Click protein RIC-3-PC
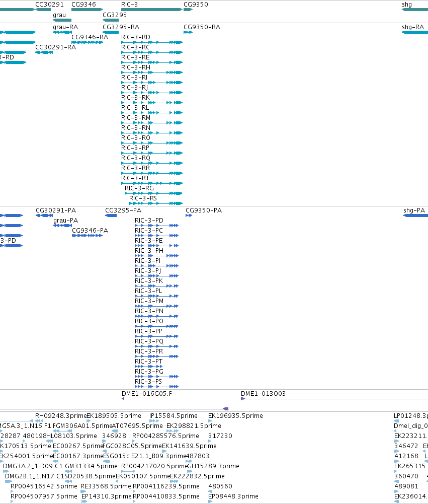428x504 pixels. [x=157, y=236]
